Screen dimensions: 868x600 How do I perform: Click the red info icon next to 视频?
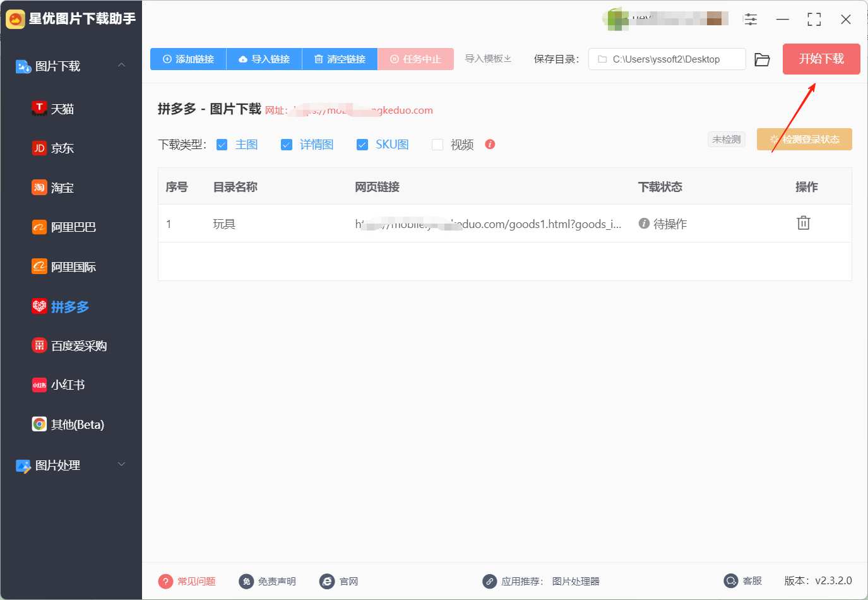pyautogui.click(x=490, y=144)
